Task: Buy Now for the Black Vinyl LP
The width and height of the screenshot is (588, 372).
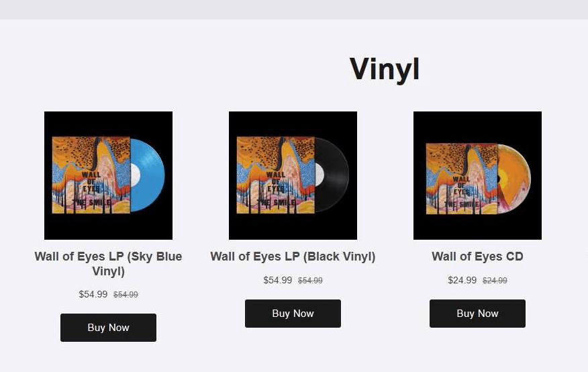Action: [293, 314]
